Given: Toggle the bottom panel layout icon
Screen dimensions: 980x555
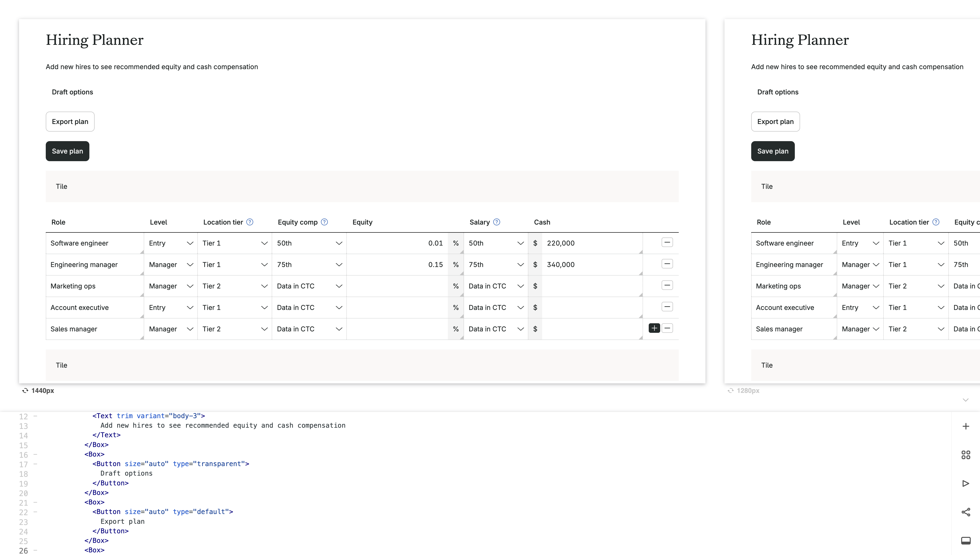Looking at the screenshot, I should pos(965,540).
